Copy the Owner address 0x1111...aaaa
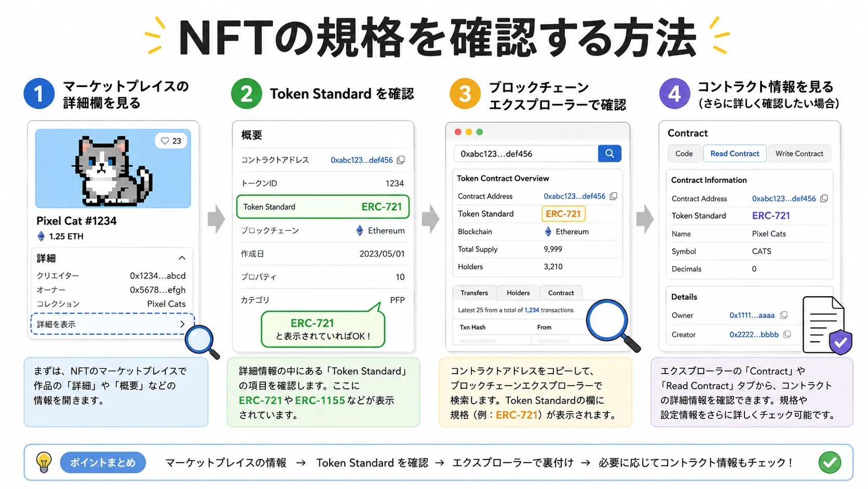The height and width of the screenshot is (489, 868). point(784,315)
